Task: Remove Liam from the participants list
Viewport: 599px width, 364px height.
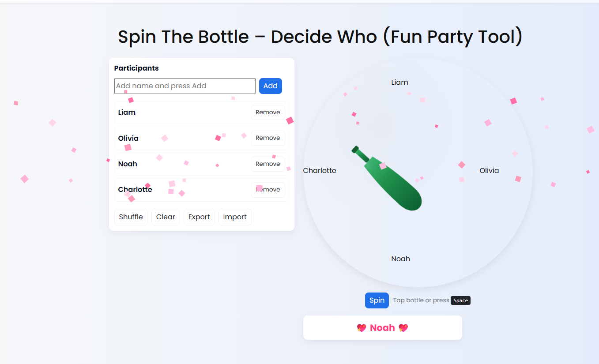Action: [267, 112]
